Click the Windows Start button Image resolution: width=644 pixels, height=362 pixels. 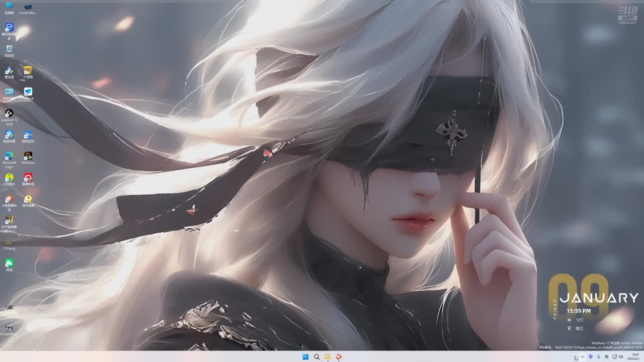tap(305, 357)
